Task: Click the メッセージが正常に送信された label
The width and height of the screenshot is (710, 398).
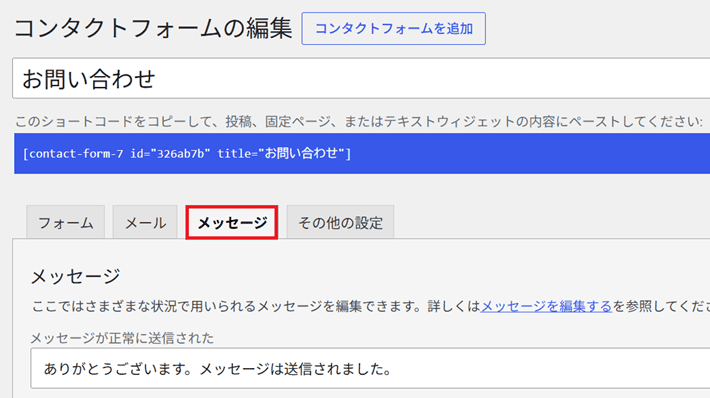Action: (x=122, y=338)
